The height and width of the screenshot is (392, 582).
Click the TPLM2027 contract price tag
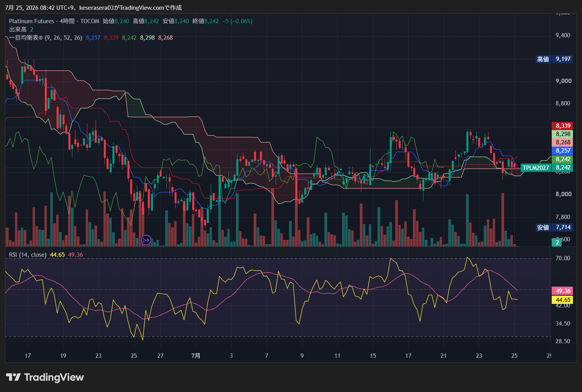pos(536,168)
